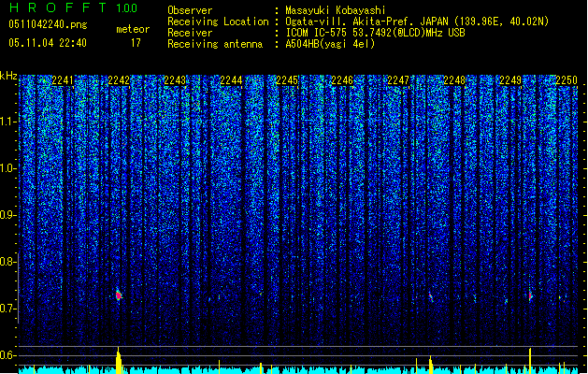This screenshot has height=374, width=588.
Task: Click the 'Receiver' field label
Action: pos(190,33)
